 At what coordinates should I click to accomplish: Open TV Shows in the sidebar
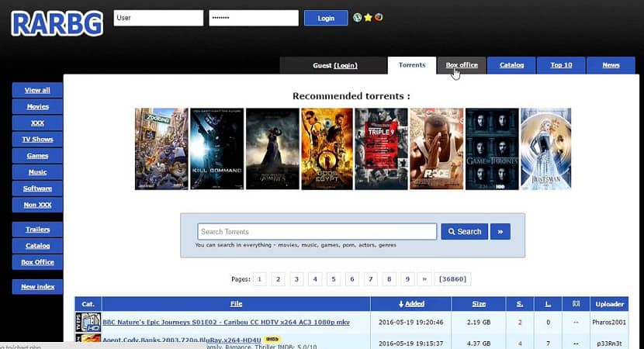tap(37, 139)
